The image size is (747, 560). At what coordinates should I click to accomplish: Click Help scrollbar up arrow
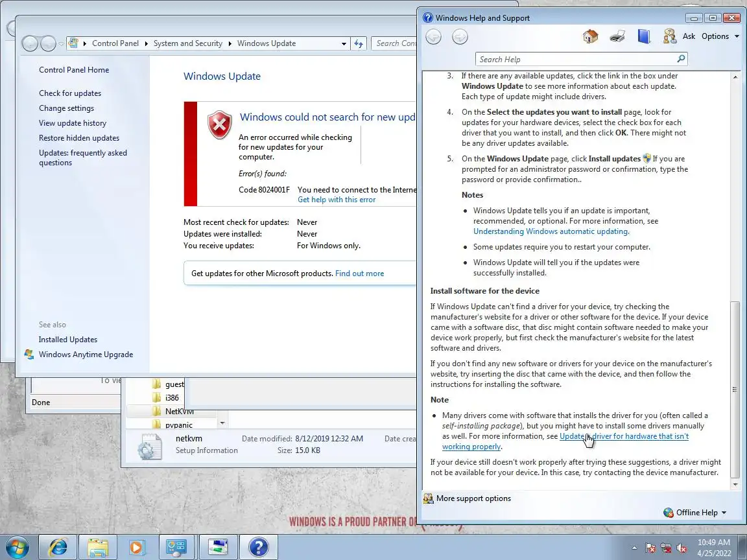pos(735,76)
